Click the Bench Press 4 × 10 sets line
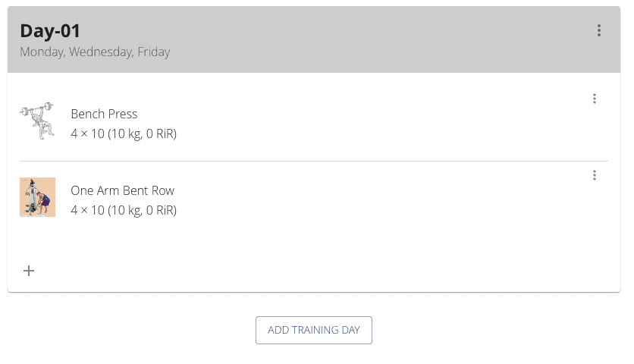Image resolution: width=634 pixels, height=364 pixels. point(124,134)
